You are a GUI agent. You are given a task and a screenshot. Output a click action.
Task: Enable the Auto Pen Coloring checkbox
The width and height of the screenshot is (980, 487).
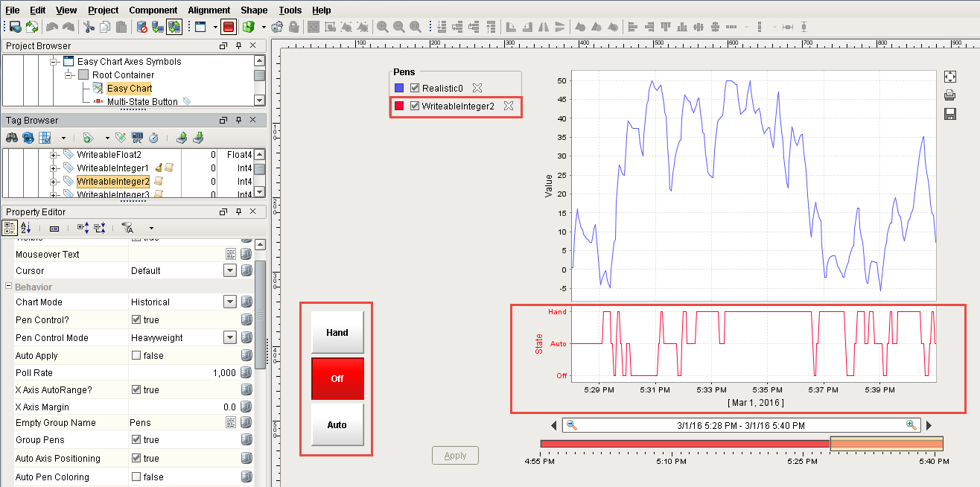tap(136, 477)
